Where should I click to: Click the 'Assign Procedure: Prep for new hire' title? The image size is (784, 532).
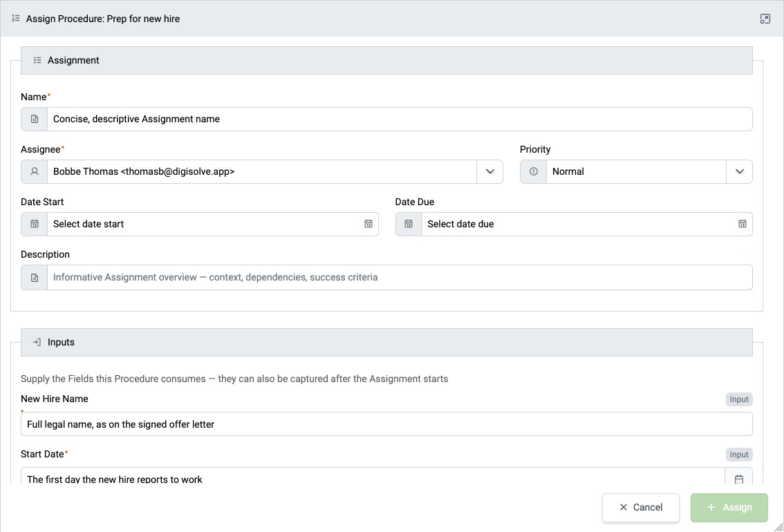pyautogui.click(x=103, y=19)
